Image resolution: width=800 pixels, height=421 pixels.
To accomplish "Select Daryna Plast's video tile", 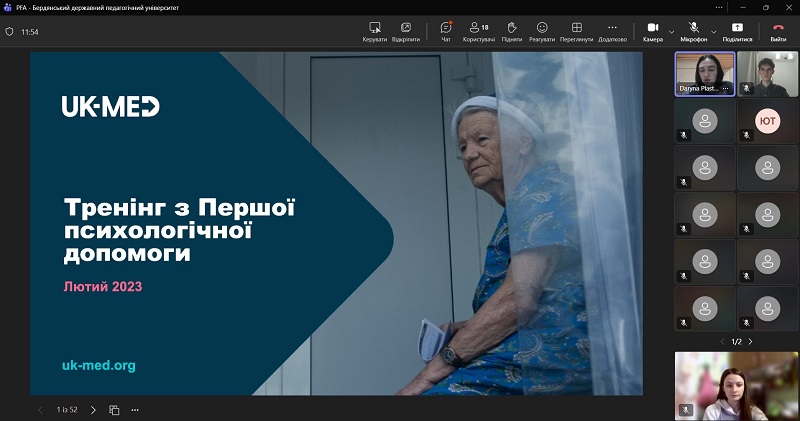I will coord(705,73).
